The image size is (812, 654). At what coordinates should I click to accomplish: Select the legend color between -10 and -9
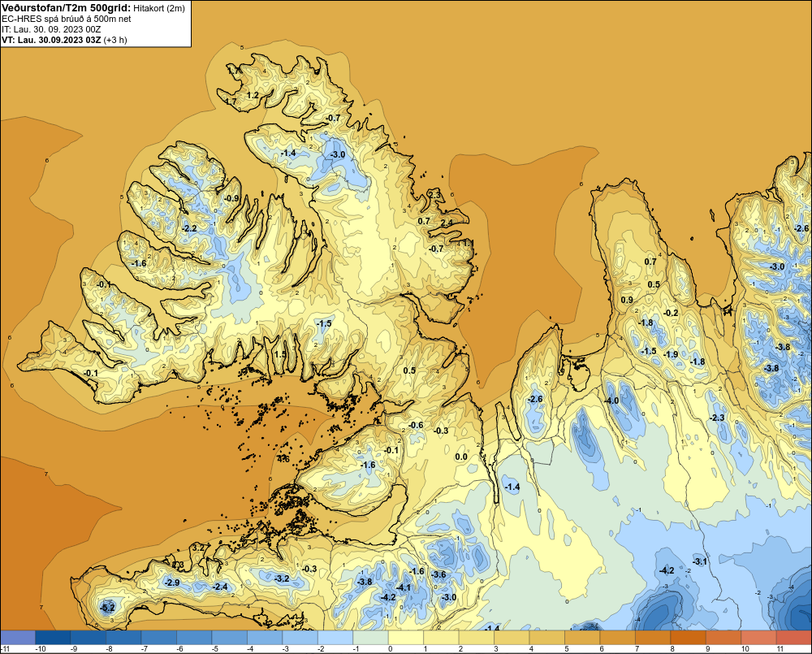53,638
